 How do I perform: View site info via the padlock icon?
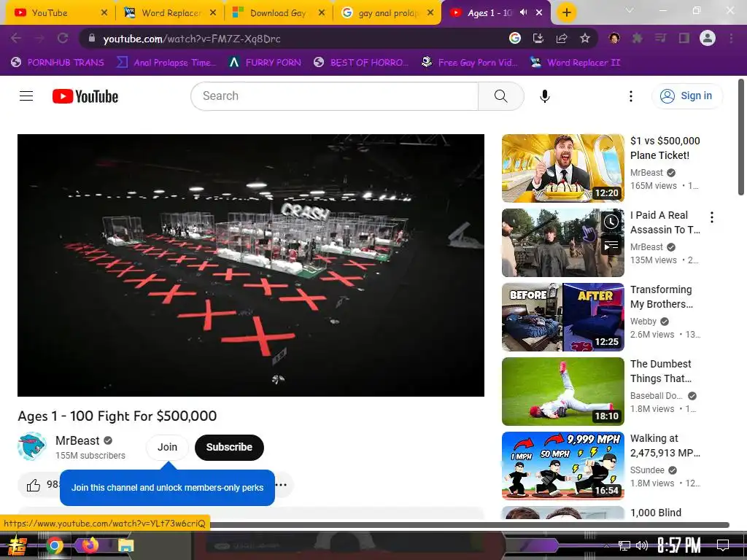[x=91, y=38]
